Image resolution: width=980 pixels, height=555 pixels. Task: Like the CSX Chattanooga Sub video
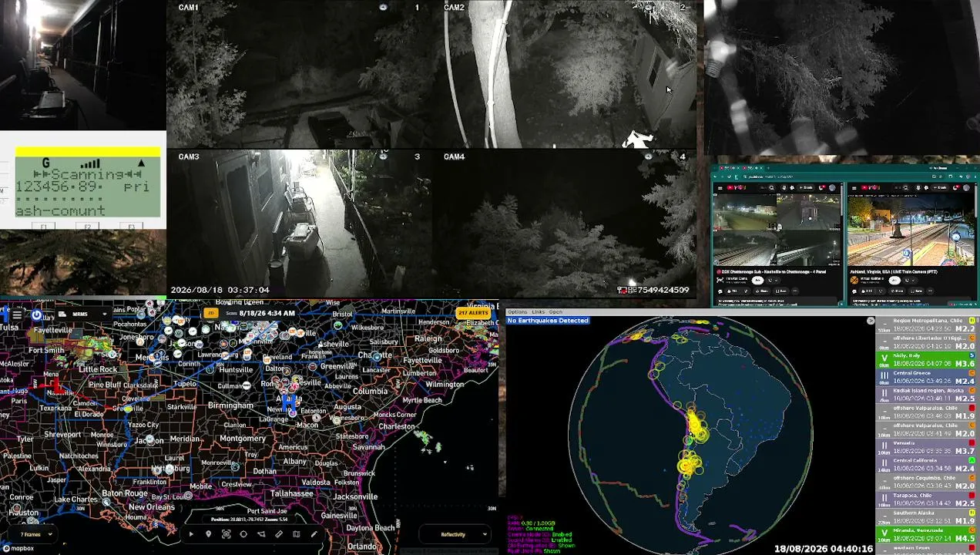[733, 291]
